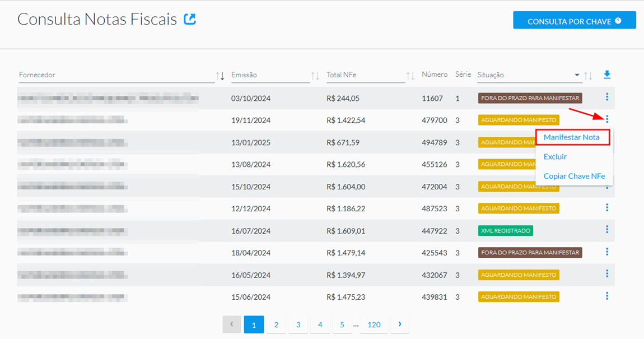Image resolution: width=644 pixels, height=339 pixels.
Task: Click total value R$ 671,59
Action: point(343,142)
